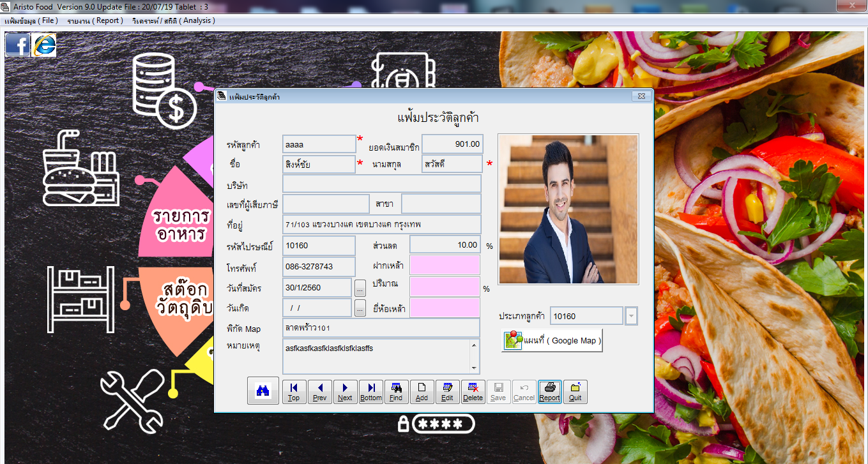The height and width of the screenshot is (464, 868).
Task: Click the นามสกุล surname field
Action: [452, 164]
